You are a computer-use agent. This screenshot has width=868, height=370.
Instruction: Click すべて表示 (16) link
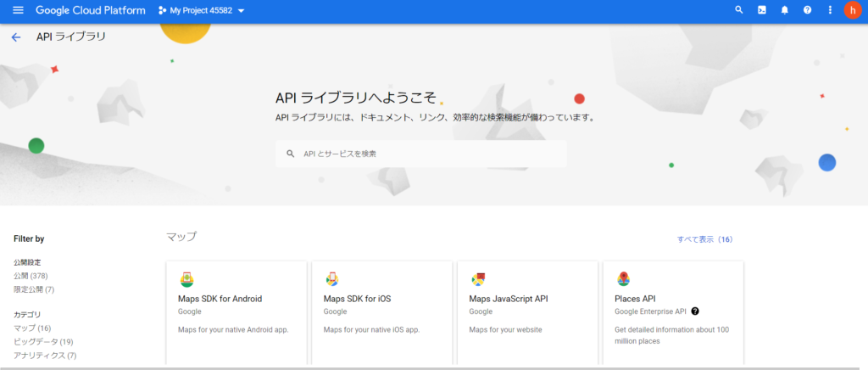[704, 239]
